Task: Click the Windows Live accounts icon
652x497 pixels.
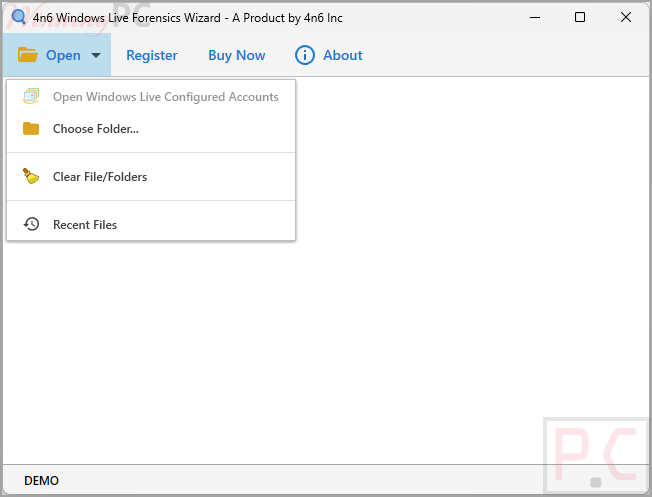Action: click(x=31, y=96)
